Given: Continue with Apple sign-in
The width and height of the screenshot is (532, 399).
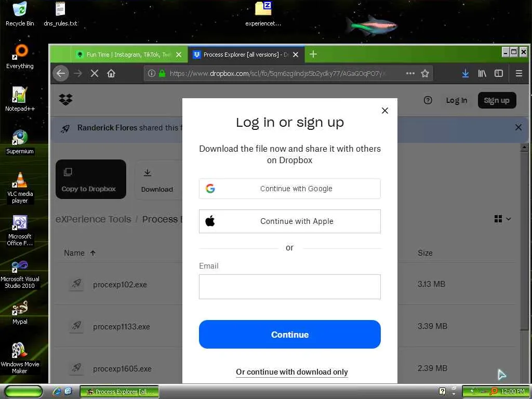Looking at the screenshot, I should [x=290, y=221].
